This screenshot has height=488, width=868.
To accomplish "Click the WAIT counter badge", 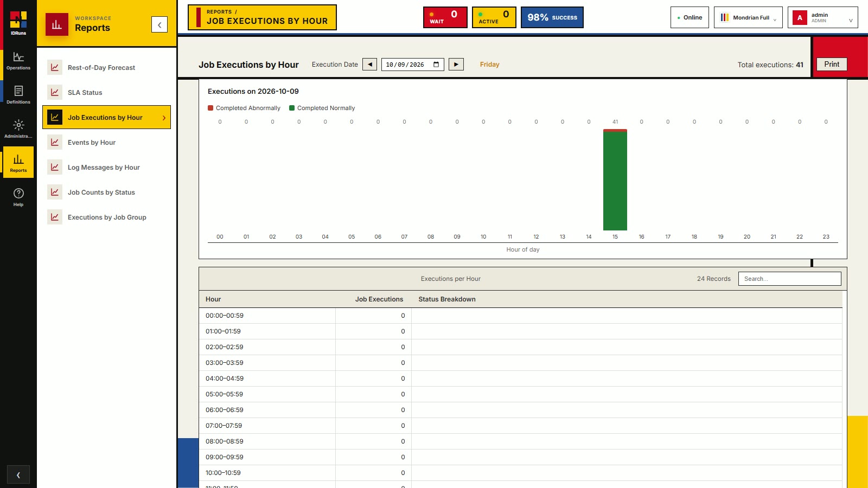I will 445,17.
